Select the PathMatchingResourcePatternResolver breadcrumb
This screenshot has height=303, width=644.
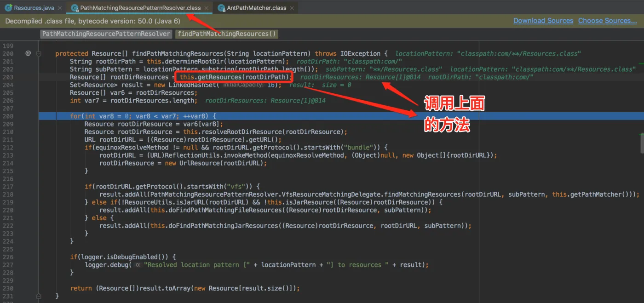pyautogui.click(x=106, y=34)
